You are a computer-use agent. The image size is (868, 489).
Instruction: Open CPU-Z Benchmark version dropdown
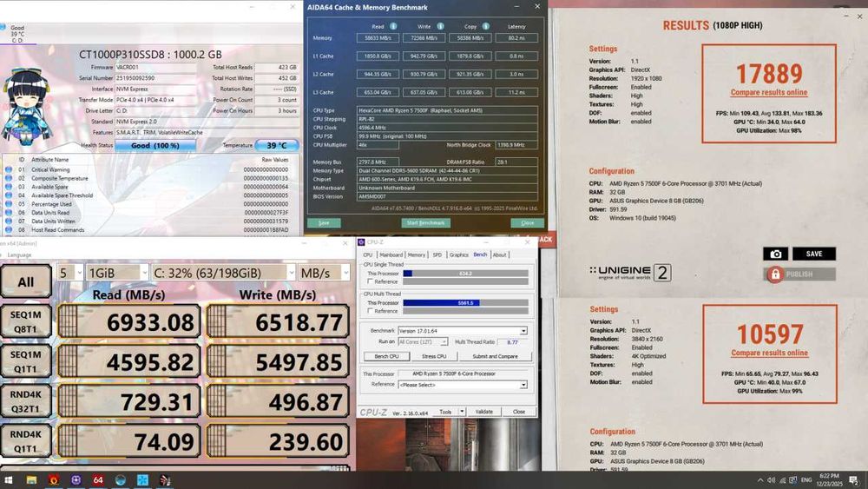pyautogui.click(x=463, y=331)
